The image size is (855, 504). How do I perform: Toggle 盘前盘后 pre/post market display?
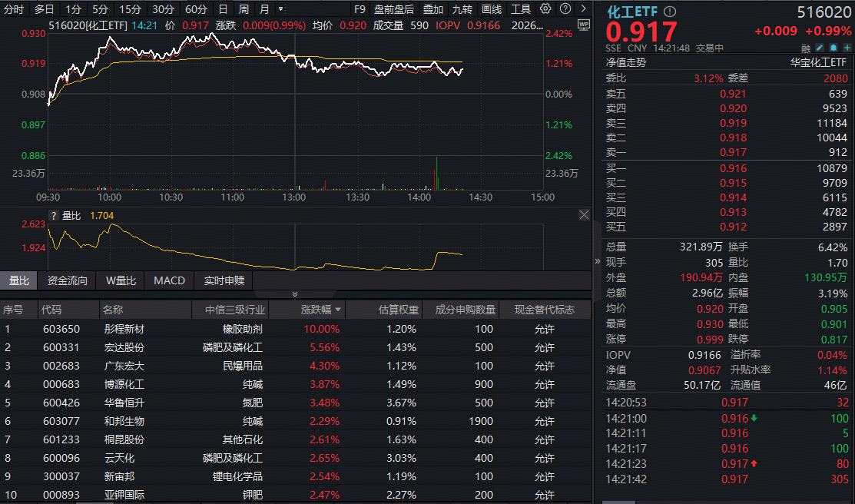point(393,9)
